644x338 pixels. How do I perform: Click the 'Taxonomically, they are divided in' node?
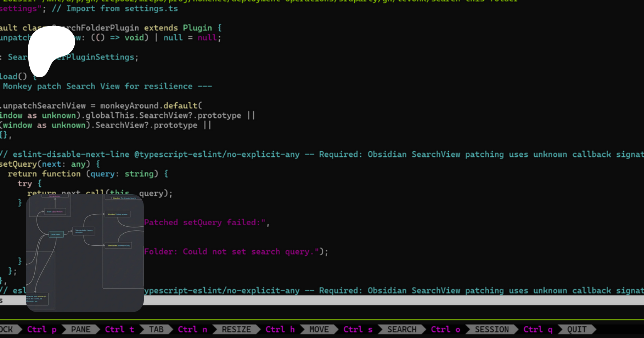(x=84, y=231)
